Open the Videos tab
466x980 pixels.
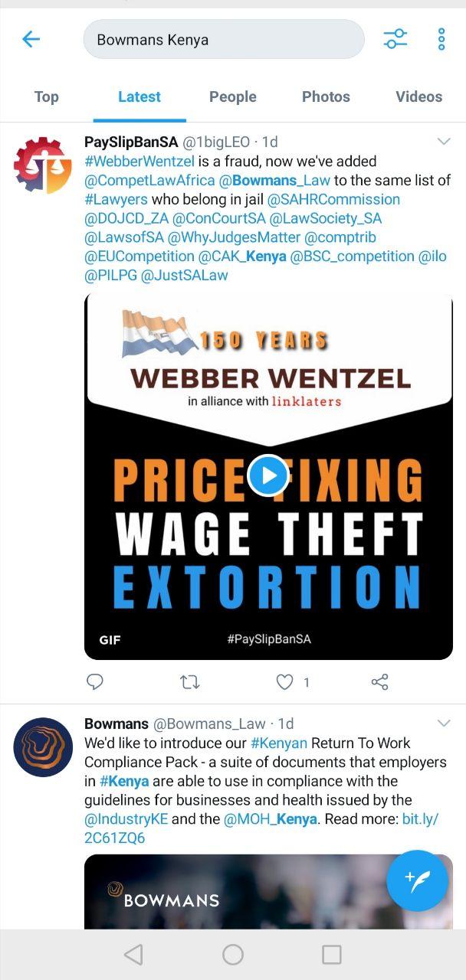tap(419, 96)
